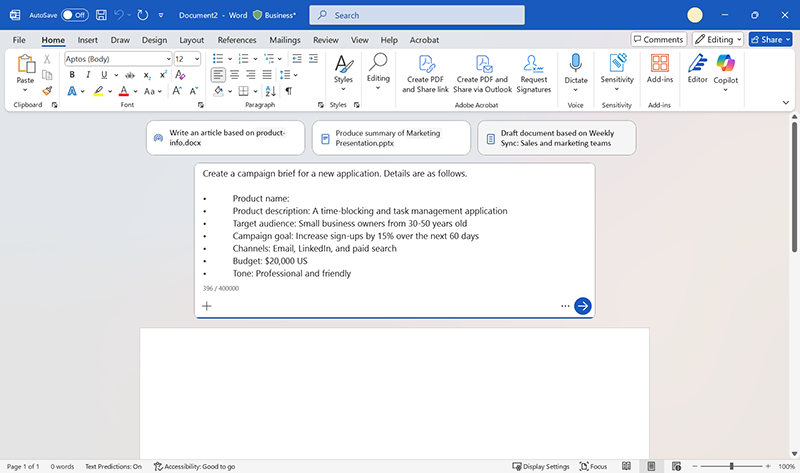Click Request Signatures icon
This screenshot has width=800, height=473.
534,74
